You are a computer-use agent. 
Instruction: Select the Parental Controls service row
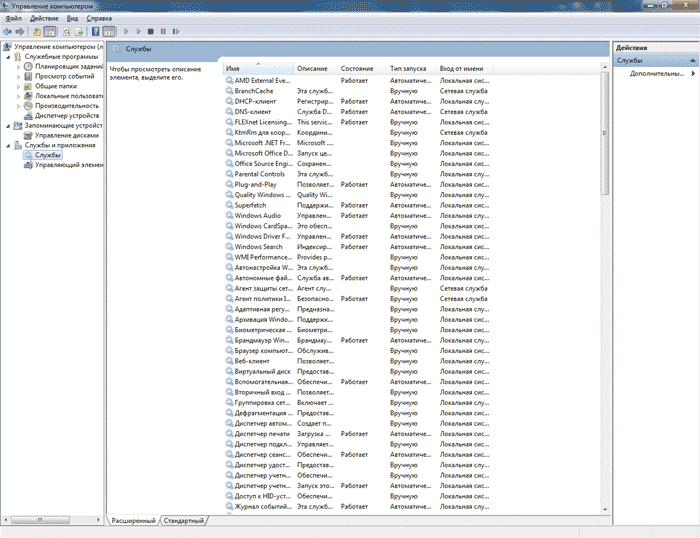tap(357, 174)
